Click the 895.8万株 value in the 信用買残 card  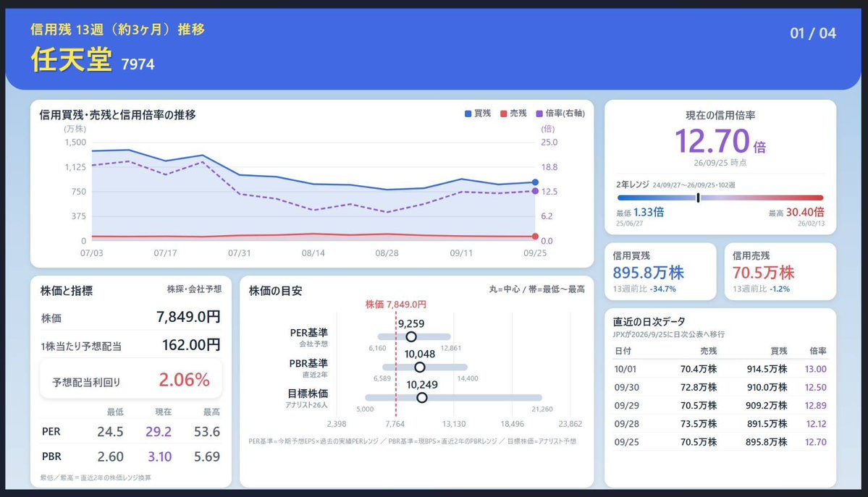click(x=648, y=272)
